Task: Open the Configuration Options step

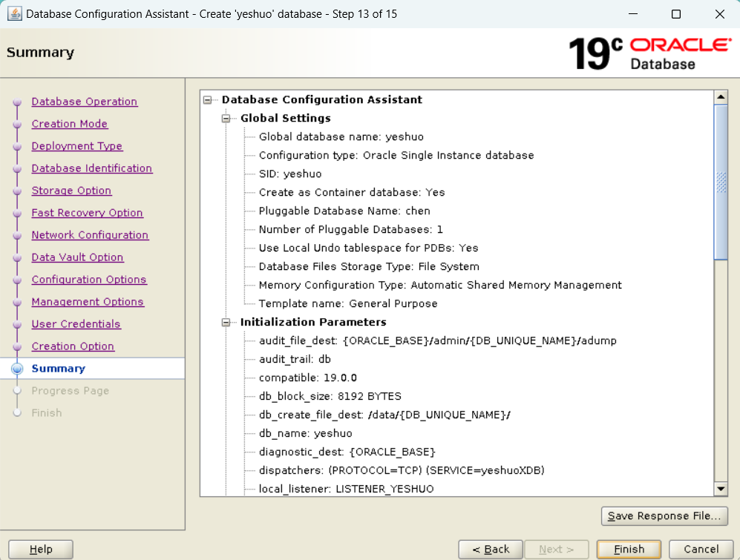Action: tap(89, 280)
